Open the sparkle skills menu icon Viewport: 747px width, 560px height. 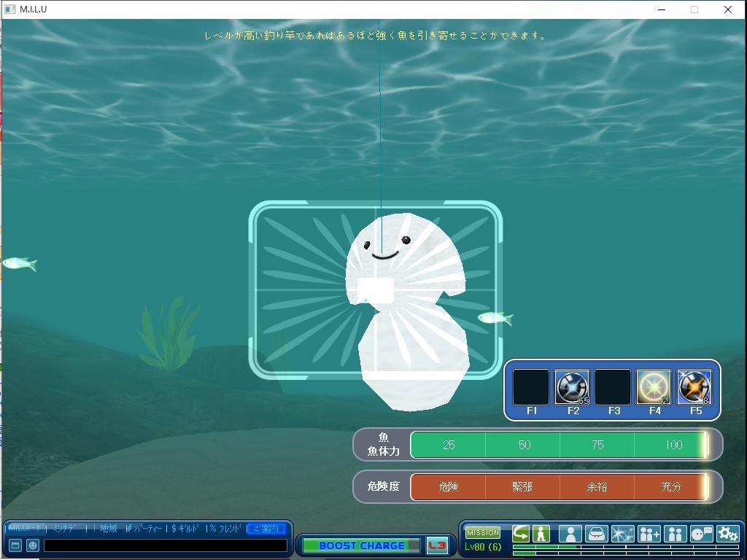pos(623,534)
